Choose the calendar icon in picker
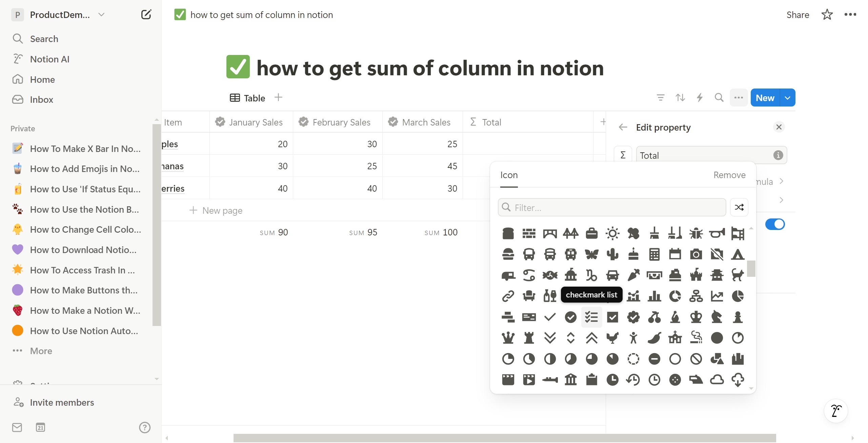The width and height of the screenshot is (868, 443). pyautogui.click(x=675, y=254)
